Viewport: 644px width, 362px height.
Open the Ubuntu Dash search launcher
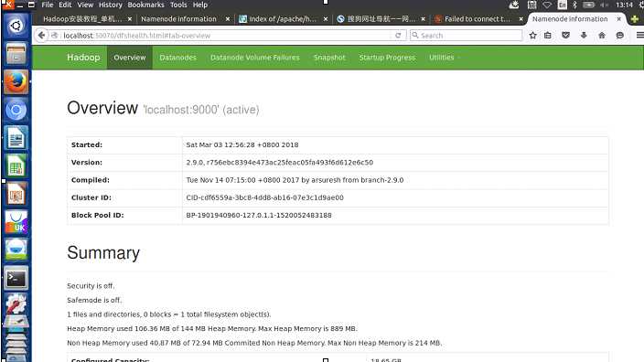[16, 26]
